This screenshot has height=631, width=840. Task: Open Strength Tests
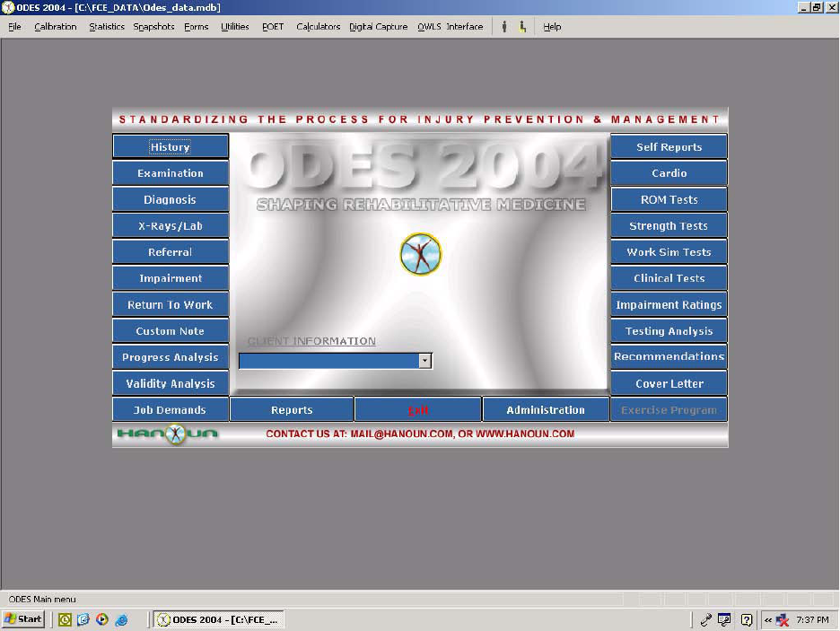669,225
